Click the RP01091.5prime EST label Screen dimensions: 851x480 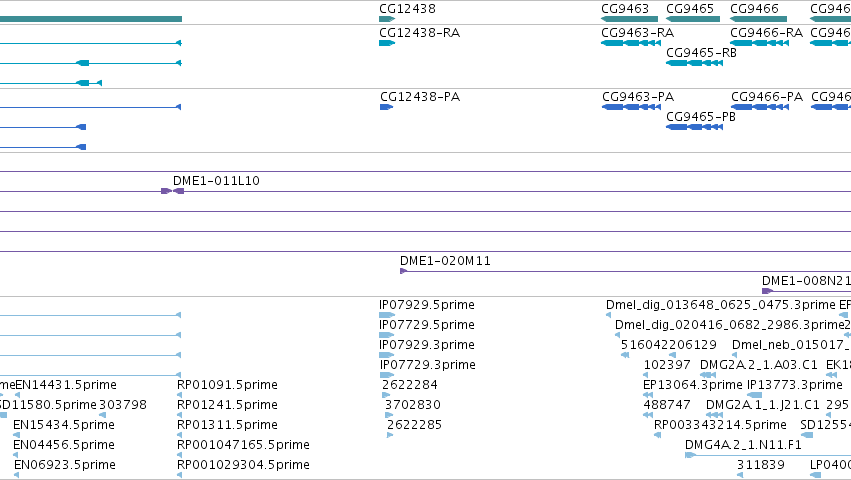[x=227, y=385]
